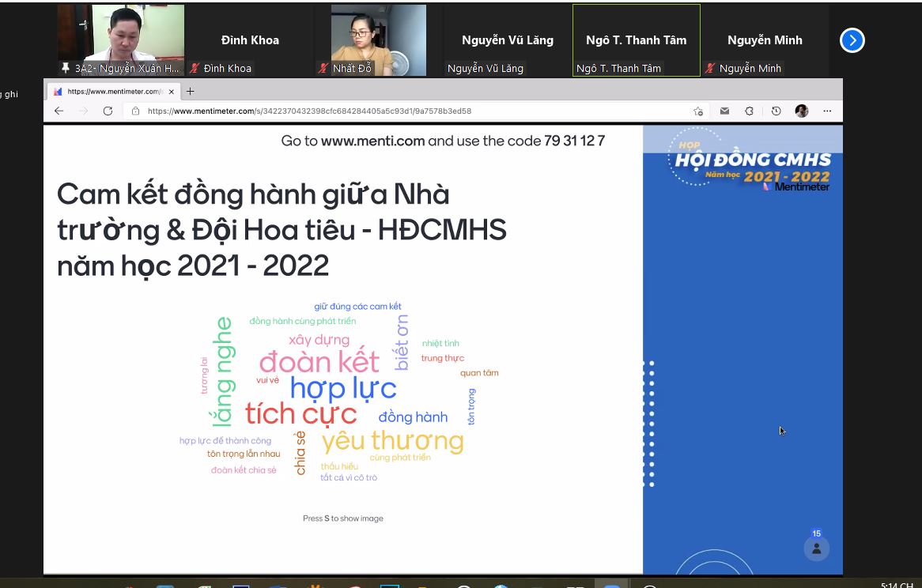Close the Mentimeter browser tab
Image resolution: width=922 pixels, height=588 pixels.
(x=172, y=92)
